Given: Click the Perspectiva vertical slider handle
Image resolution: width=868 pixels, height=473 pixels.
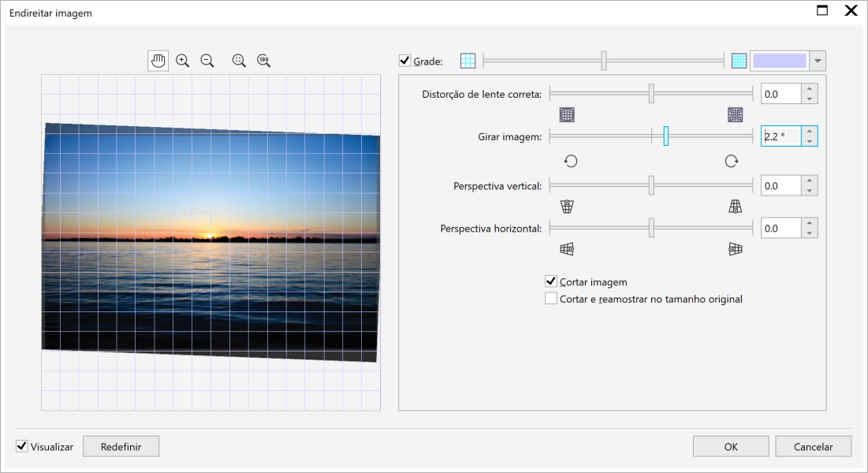Looking at the screenshot, I should click(651, 185).
